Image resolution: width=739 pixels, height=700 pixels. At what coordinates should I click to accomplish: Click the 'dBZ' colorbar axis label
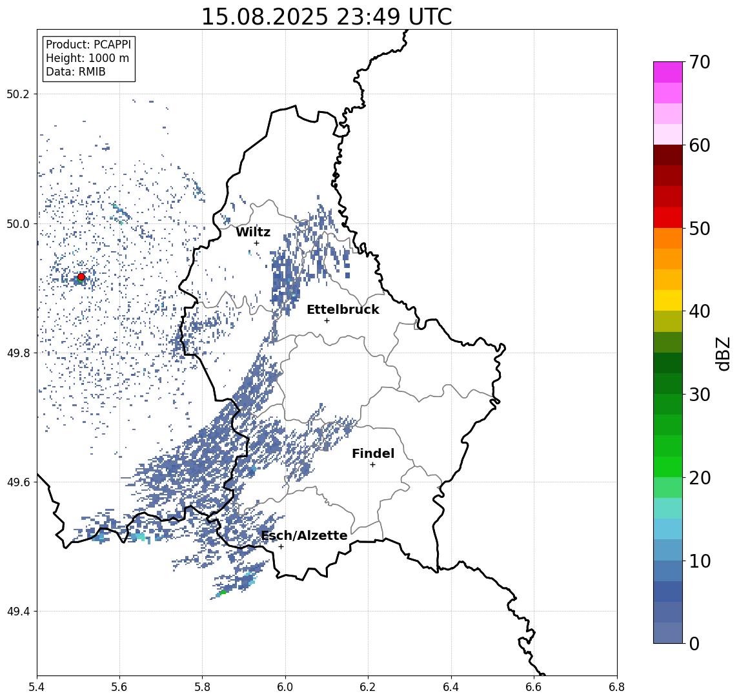click(723, 354)
